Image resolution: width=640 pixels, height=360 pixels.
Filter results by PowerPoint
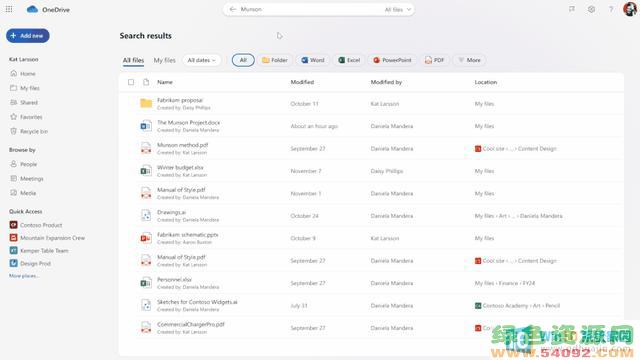click(392, 60)
